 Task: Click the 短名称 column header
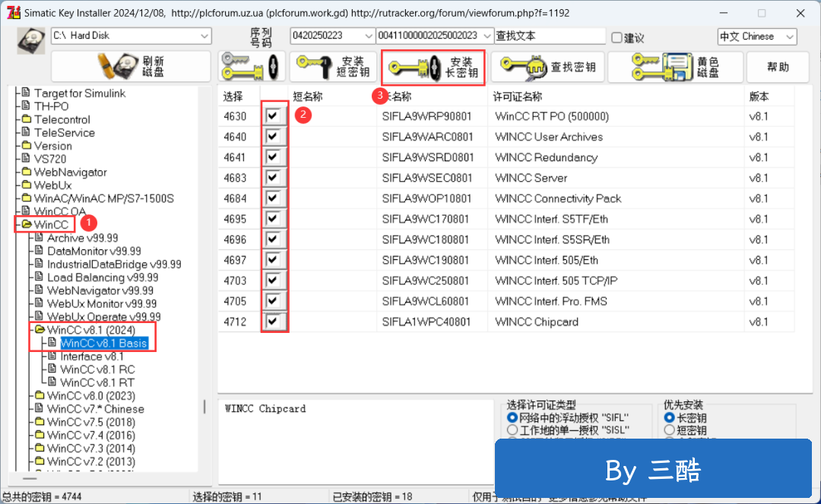coord(308,97)
